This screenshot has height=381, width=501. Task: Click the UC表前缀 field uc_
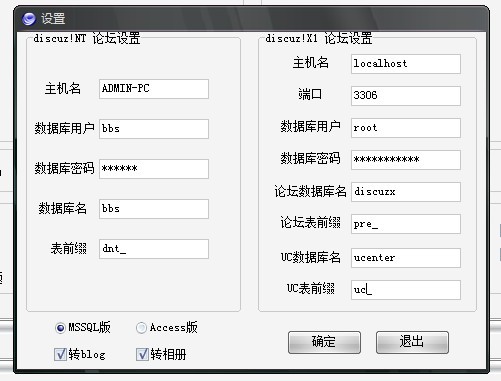coord(406,290)
